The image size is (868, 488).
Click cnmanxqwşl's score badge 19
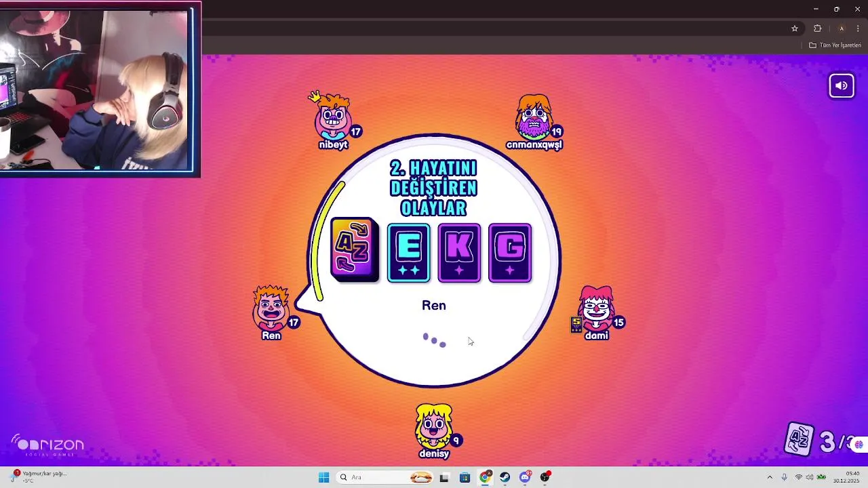click(x=557, y=131)
